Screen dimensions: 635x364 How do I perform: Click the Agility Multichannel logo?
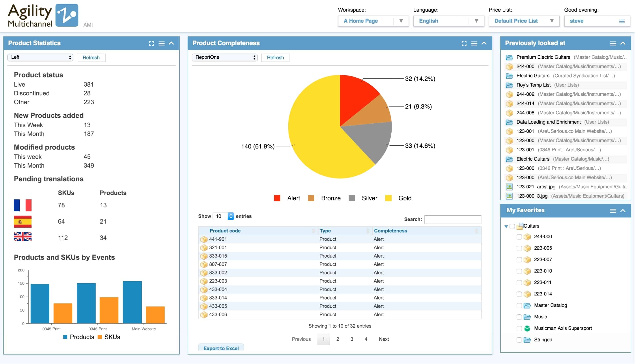click(43, 15)
